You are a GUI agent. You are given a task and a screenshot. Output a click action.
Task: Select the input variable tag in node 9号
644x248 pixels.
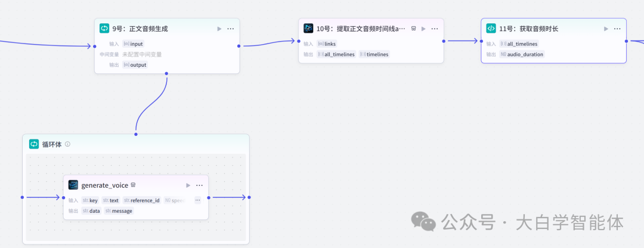pos(134,44)
